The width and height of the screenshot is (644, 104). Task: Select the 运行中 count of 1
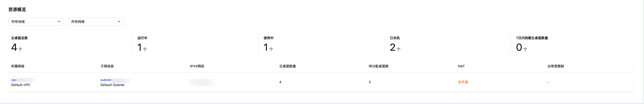[x=140, y=47]
